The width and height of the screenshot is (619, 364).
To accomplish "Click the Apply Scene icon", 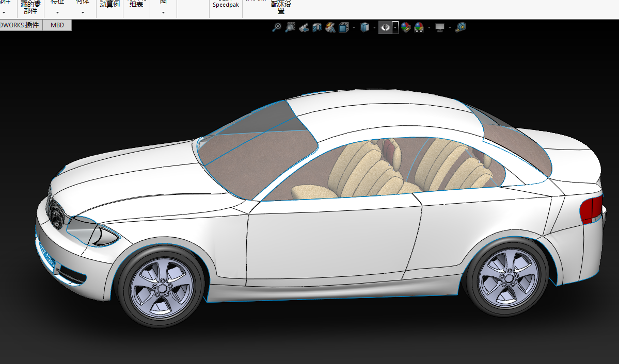I will click(x=419, y=27).
